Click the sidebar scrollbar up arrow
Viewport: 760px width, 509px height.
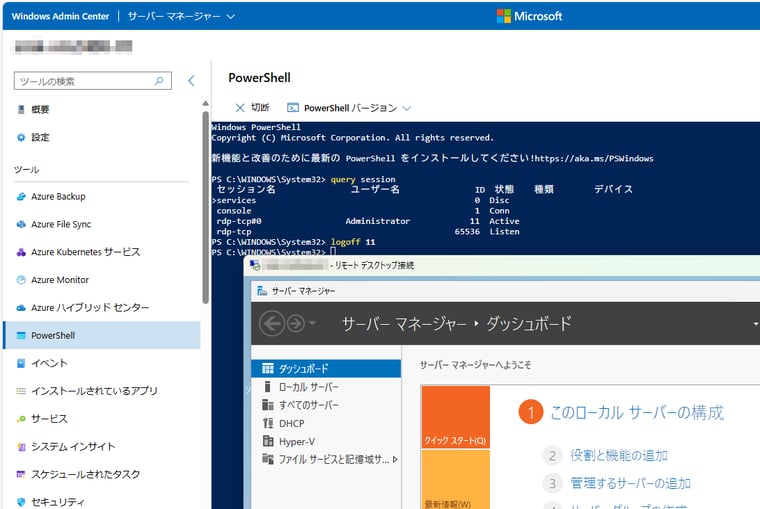coord(206,103)
